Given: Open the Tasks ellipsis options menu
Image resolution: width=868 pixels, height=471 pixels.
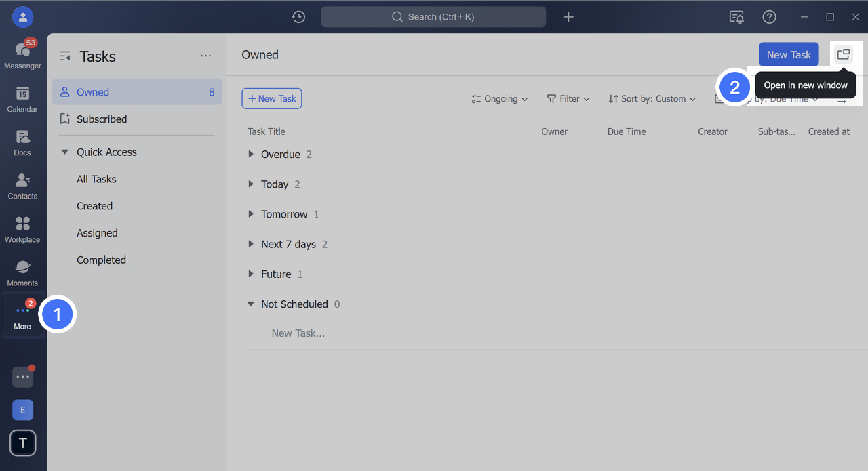Looking at the screenshot, I should pos(205,56).
